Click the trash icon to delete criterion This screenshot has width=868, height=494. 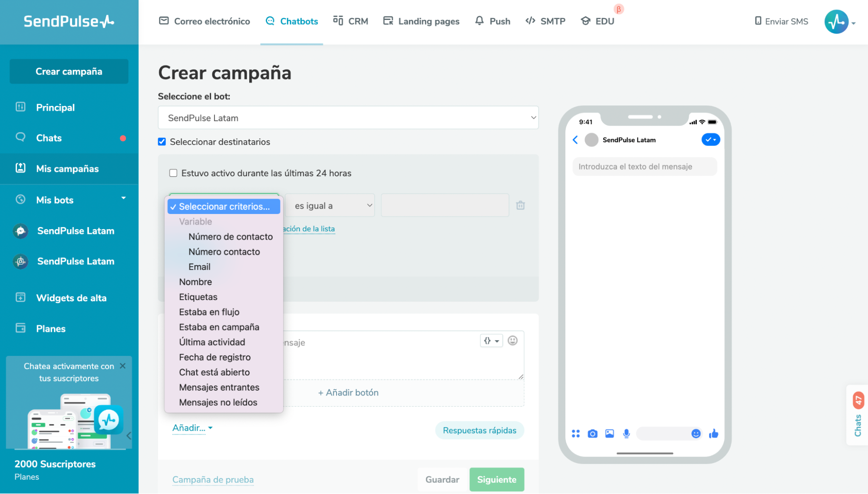pos(520,205)
